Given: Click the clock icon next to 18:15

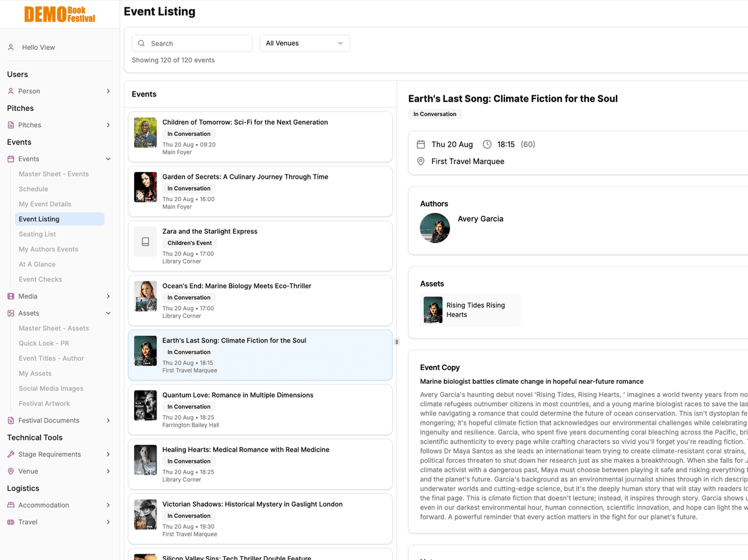Looking at the screenshot, I should tap(487, 144).
